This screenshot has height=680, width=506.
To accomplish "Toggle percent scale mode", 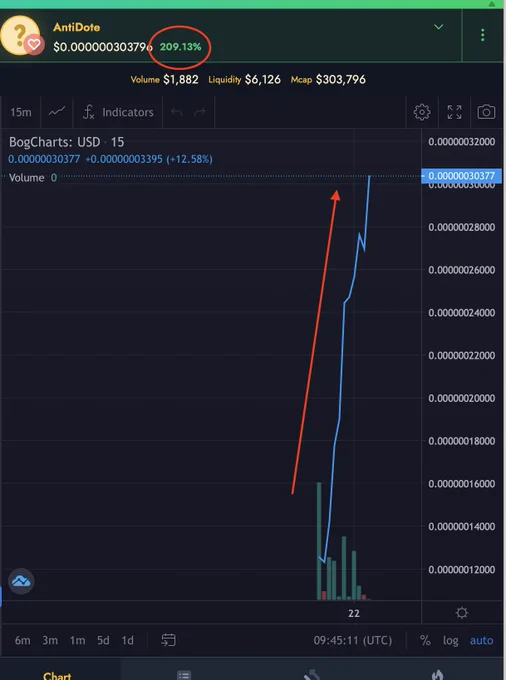I will pos(425,640).
